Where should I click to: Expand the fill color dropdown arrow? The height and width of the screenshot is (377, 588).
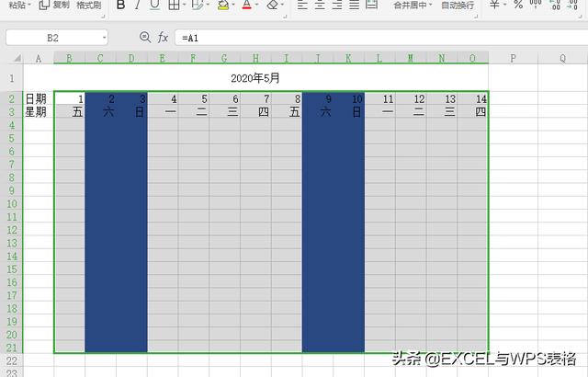pos(233,5)
